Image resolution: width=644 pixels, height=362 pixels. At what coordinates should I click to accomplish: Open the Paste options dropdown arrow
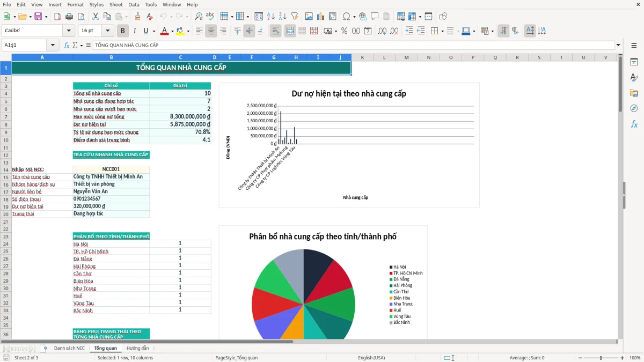tap(126, 17)
